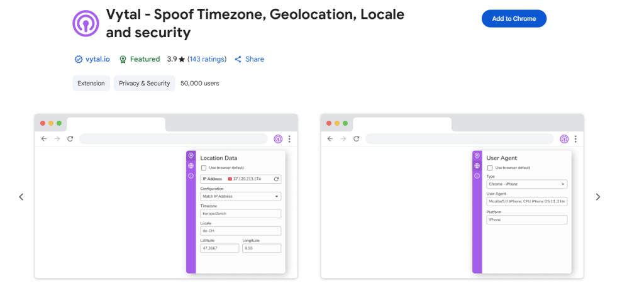Click the User Agent field with Mozilla/5.0 string
This screenshot has height=288, width=644.
pos(527,202)
